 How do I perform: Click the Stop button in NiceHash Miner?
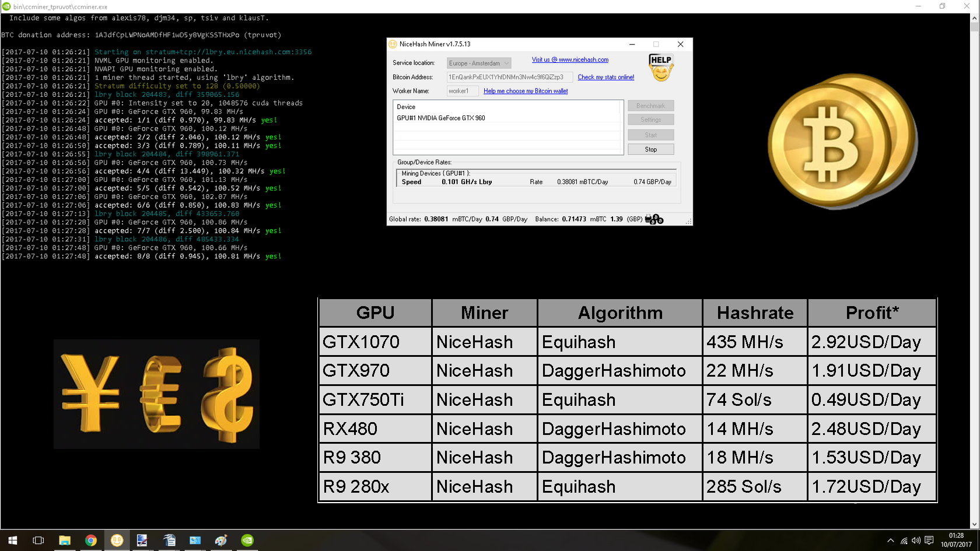tap(651, 149)
